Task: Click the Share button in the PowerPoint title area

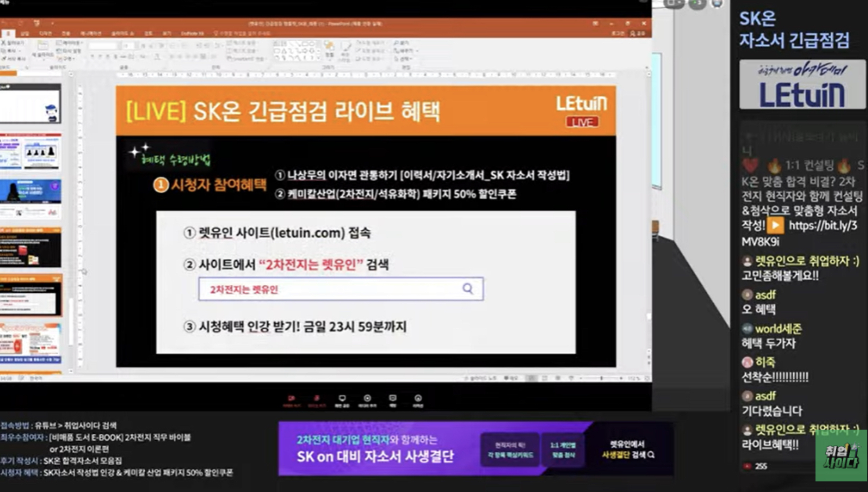Action: (x=638, y=33)
